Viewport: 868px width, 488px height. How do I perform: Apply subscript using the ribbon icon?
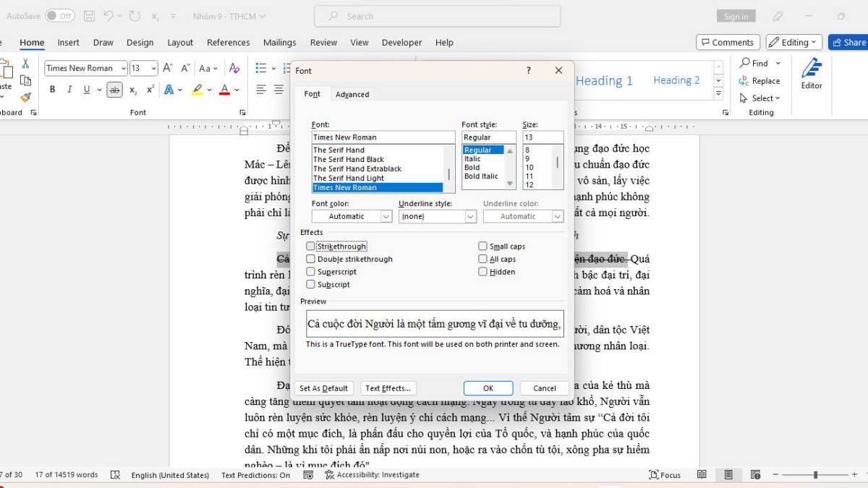point(132,89)
